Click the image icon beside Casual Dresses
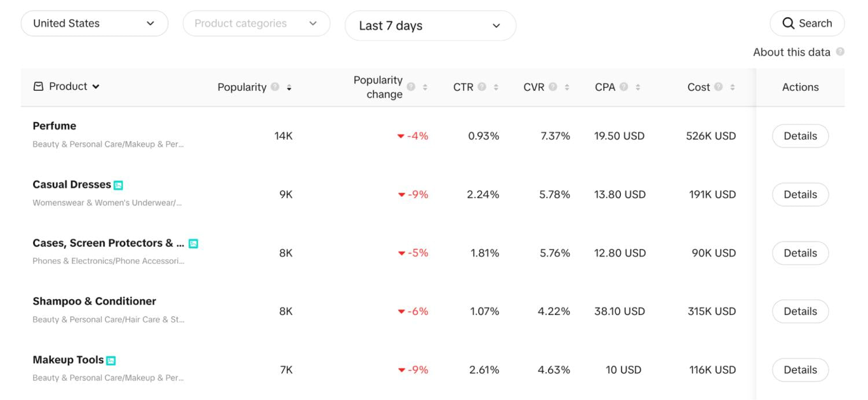This screenshot has height=400, width=868. [x=118, y=185]
